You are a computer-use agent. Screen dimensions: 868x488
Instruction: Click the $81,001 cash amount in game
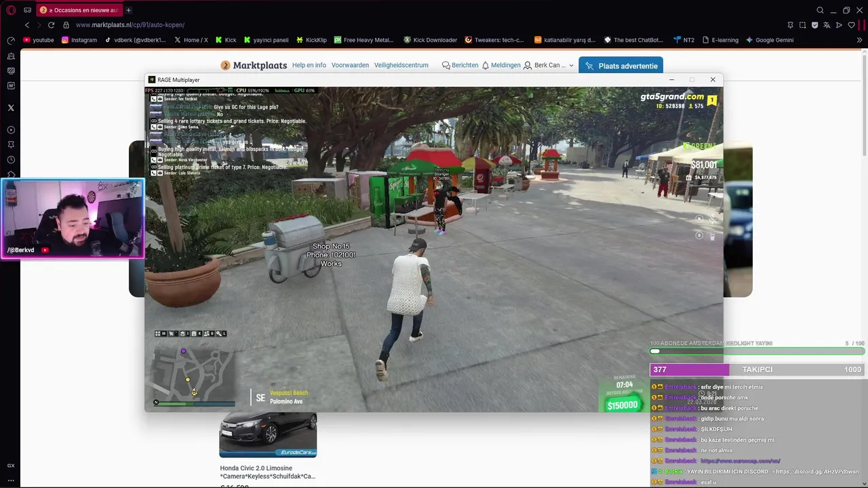[704, 165]
